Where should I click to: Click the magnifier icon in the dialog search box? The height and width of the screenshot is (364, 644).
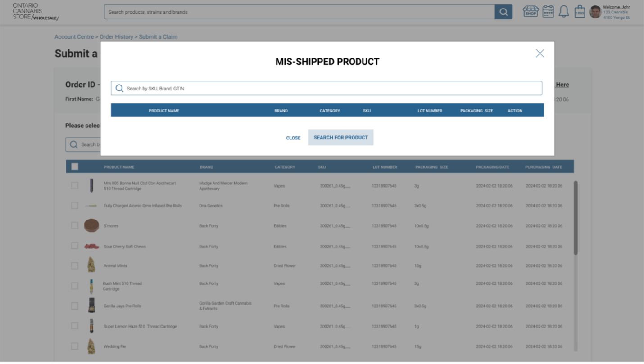tap(119, 88)
